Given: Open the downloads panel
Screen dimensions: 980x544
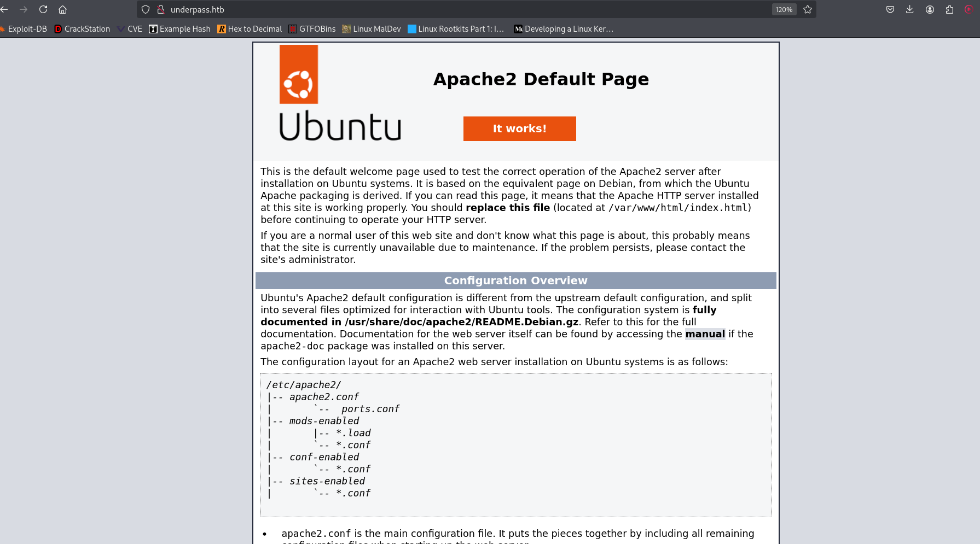Looking at the screenshot, I should (x=910, y=9).
